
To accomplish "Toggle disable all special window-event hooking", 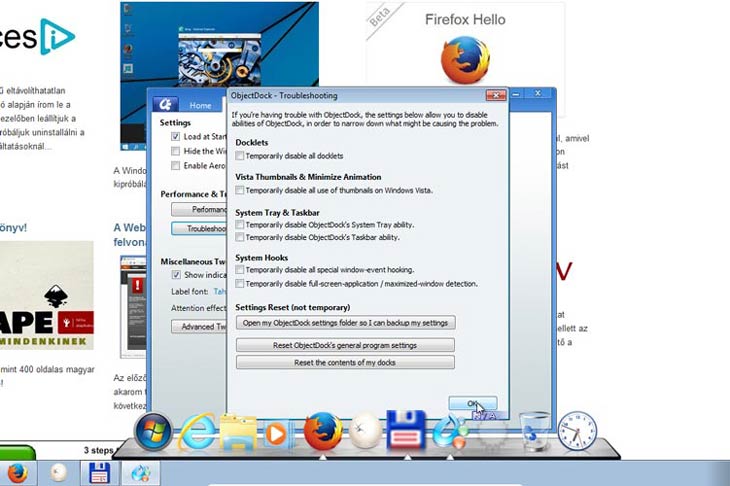I will 240,270.
